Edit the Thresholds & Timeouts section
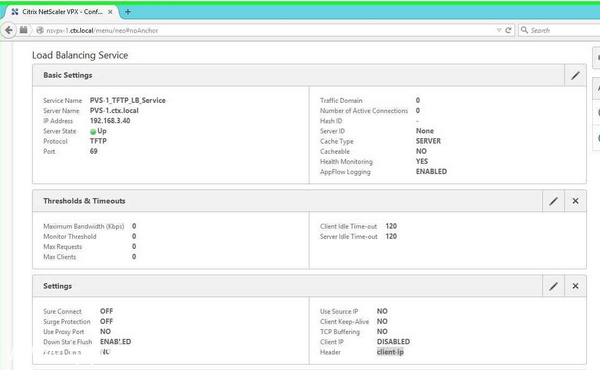This screenshot has height=370, width=600. tap(553, 201)
